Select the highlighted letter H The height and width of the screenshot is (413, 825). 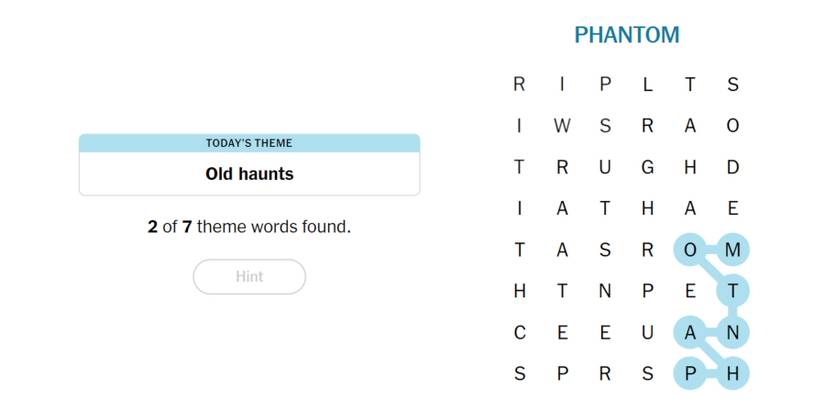[732, 374]
